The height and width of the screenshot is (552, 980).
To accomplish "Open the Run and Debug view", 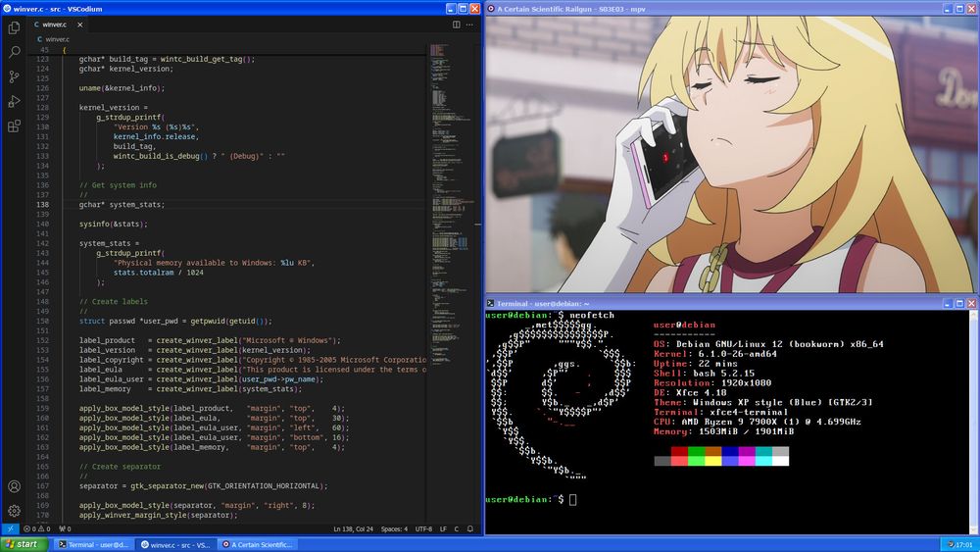I will pyautogui.click(x=14, y=101).
